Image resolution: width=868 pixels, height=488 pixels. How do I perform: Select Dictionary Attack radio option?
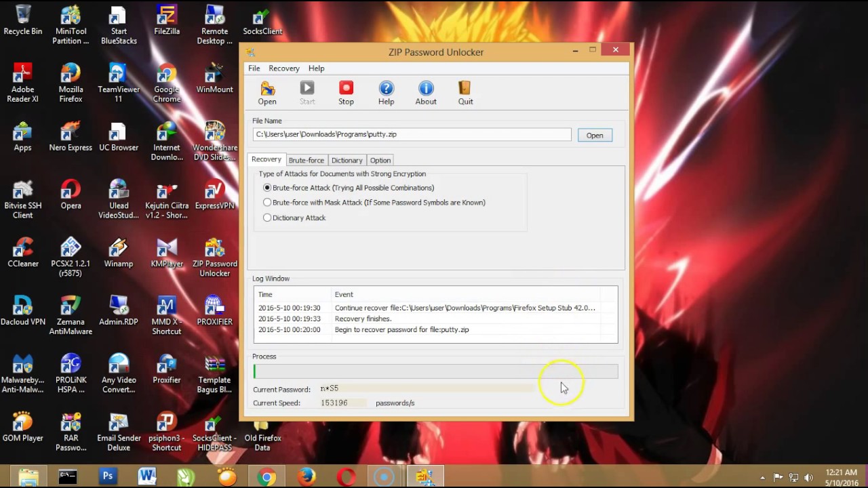click(x=267, y=218)
